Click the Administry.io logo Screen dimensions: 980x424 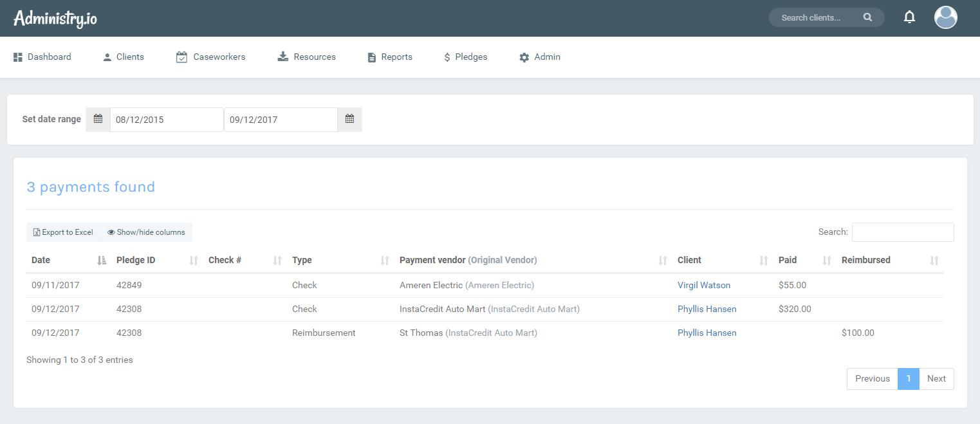55,18
